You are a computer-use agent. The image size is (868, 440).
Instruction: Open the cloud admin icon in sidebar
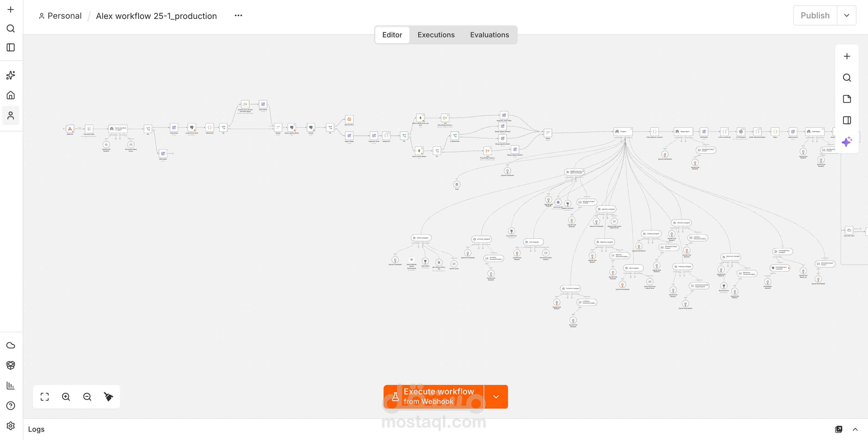tap(11, 345)
